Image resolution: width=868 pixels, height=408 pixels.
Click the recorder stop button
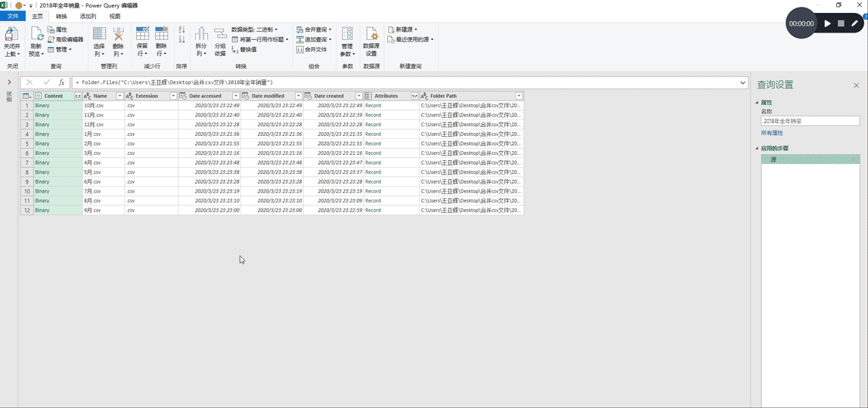(x=841, y=23)
